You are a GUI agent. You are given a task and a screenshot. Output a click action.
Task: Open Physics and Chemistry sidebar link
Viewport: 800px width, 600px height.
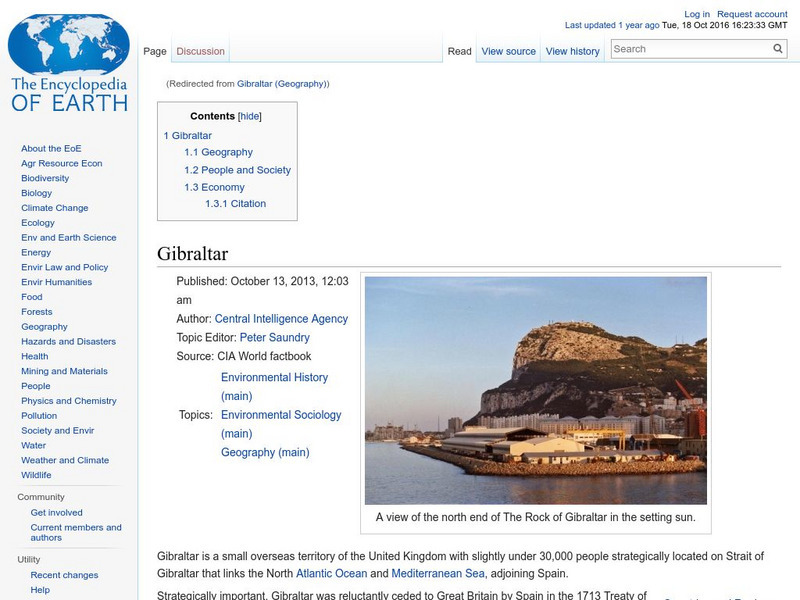[68, 401]
